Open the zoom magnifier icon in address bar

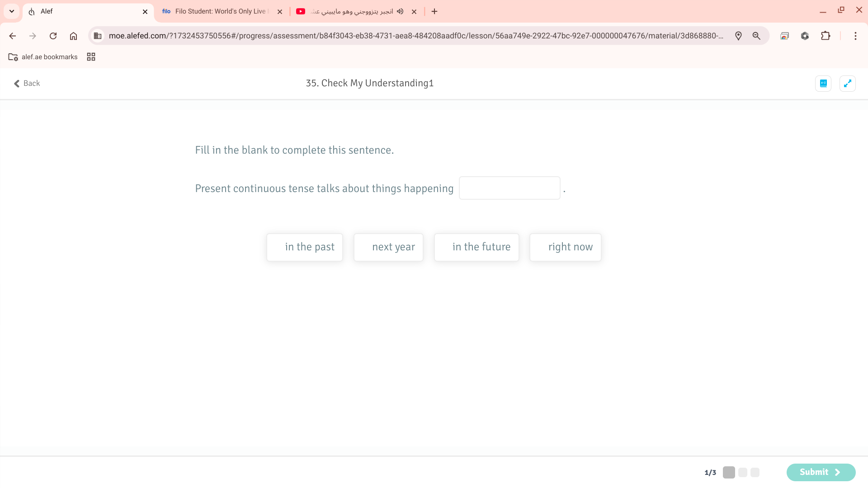coord(756,36)
